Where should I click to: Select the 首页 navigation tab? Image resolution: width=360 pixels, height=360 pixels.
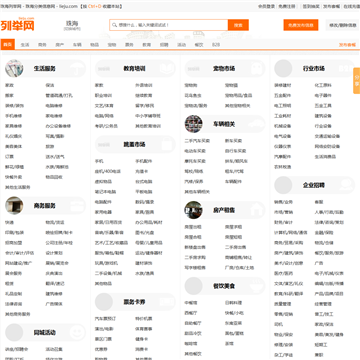8,44
